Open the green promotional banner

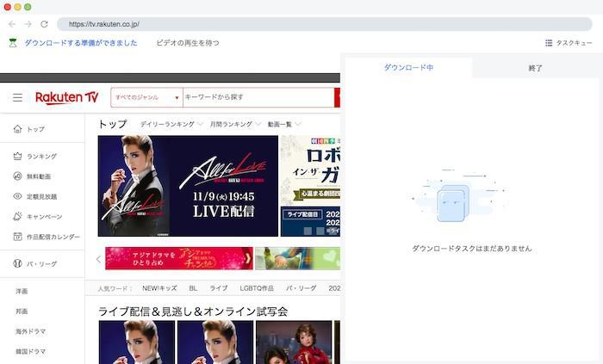pyautogui.click(x=298, y=258)
